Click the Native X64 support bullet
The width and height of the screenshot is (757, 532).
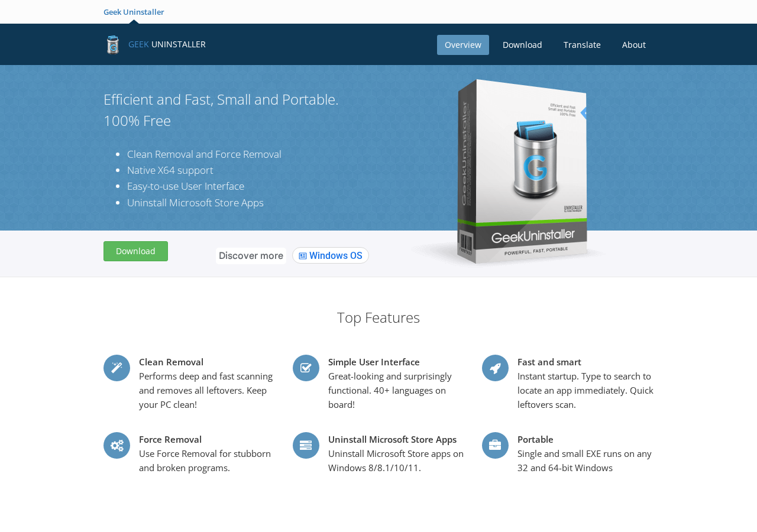coord(170,170)
